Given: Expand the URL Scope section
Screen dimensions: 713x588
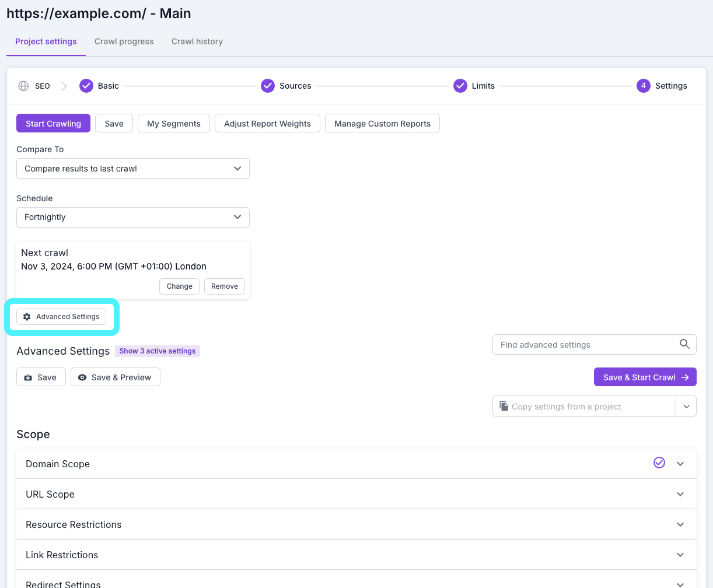Looking at the screenshot, I should pyautogui.click(x=356, y=494).
